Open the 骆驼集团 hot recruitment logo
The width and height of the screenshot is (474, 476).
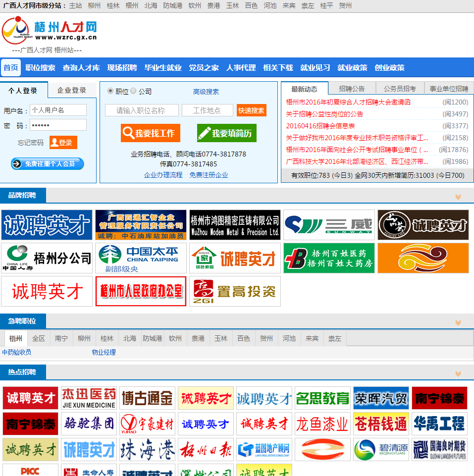[89, 424]
